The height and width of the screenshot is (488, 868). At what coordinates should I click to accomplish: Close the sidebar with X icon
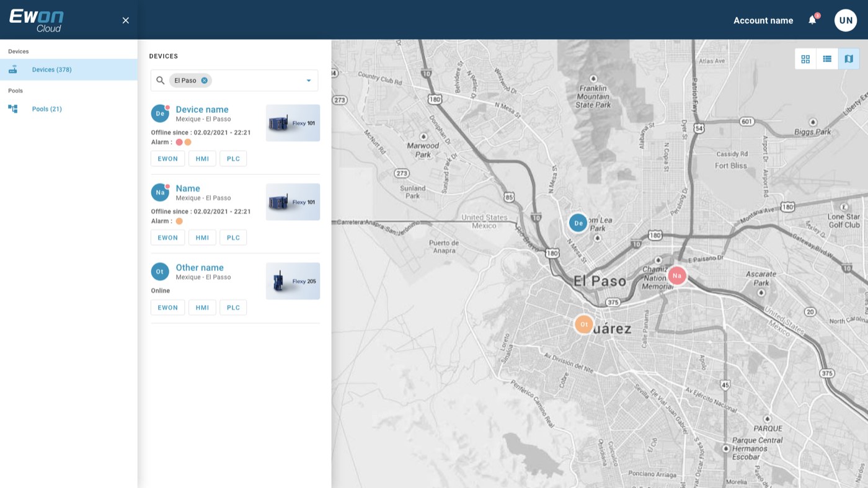coord(126,20)
